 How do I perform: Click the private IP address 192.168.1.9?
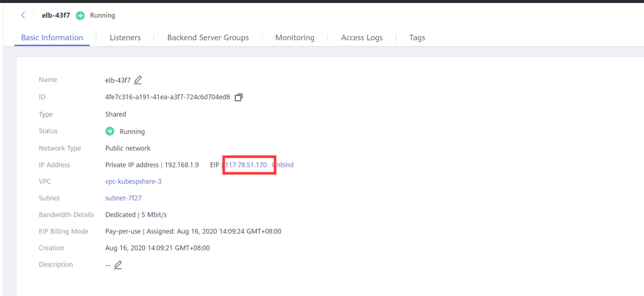pos(182,165)
